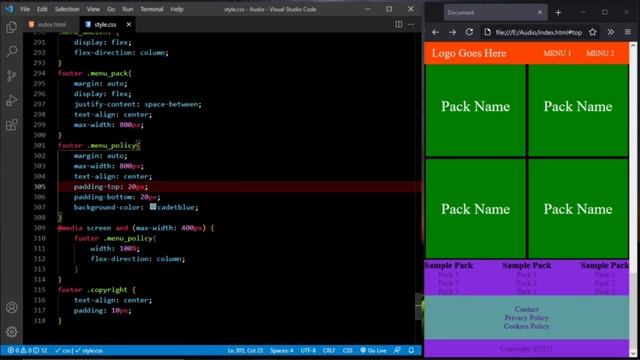This screenshot has width=640, height=360.
Task: Click MENU 1 on the webpage
Action: [557, 53]
